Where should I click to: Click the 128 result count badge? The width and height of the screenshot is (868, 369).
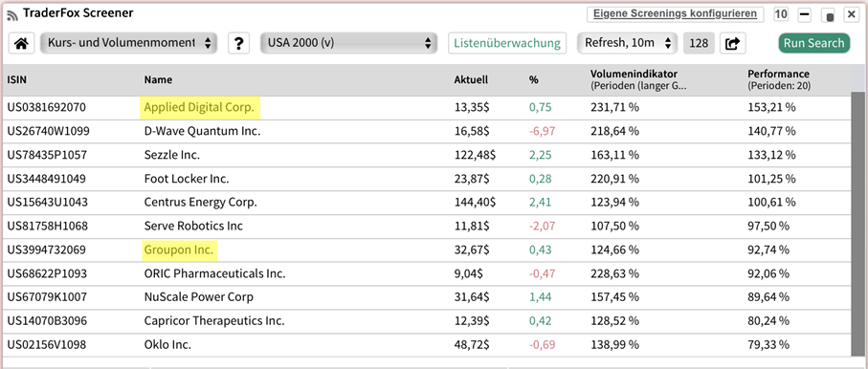click(700, 43)
